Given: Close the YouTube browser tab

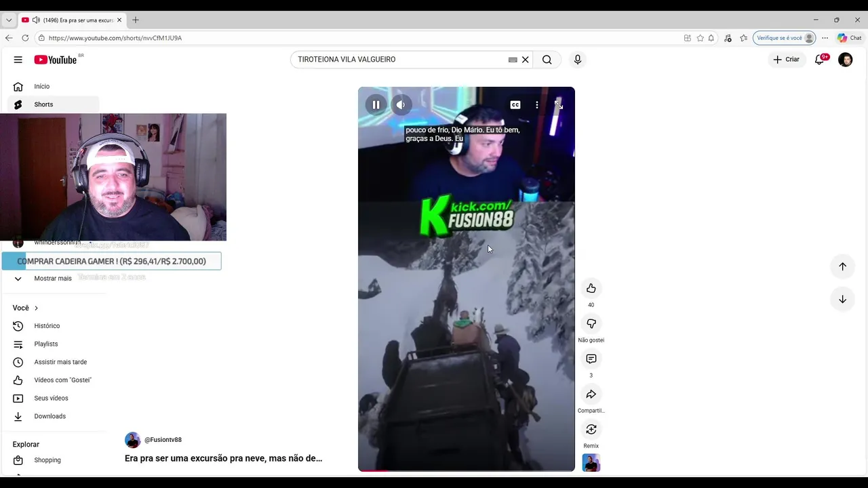Looking at the screenshot, I should point(119,20).
